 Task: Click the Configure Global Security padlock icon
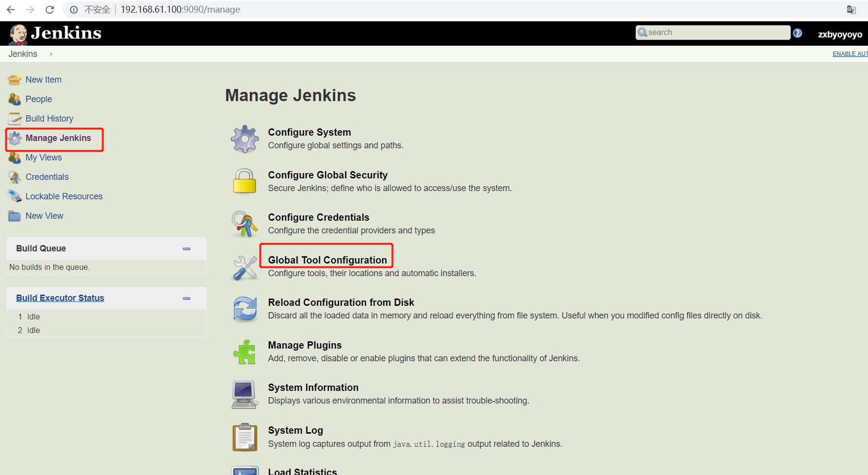(244, 181)
